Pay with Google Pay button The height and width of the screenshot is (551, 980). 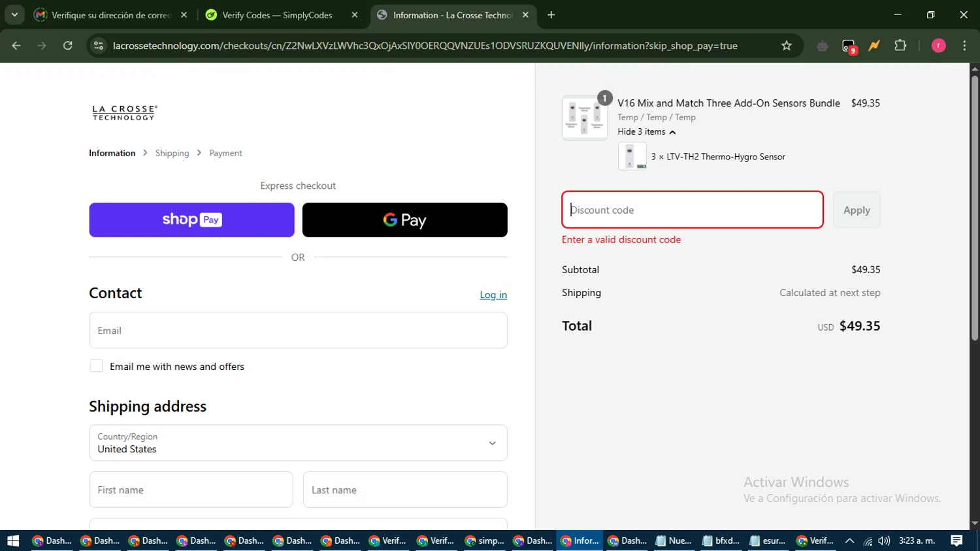coord(404,220)
